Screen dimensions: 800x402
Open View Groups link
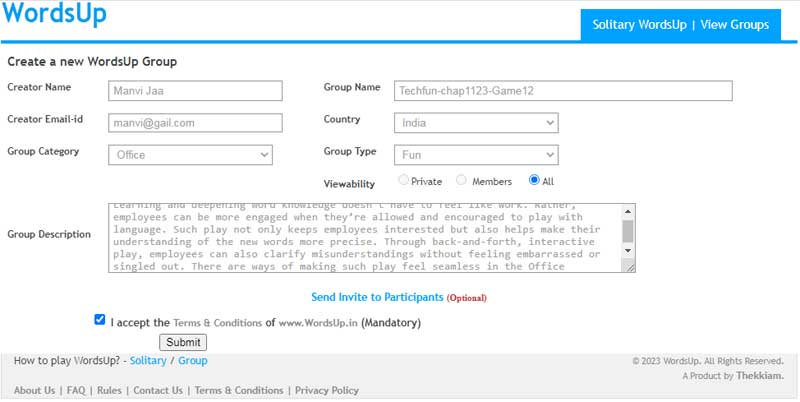(x=735, y=25)
